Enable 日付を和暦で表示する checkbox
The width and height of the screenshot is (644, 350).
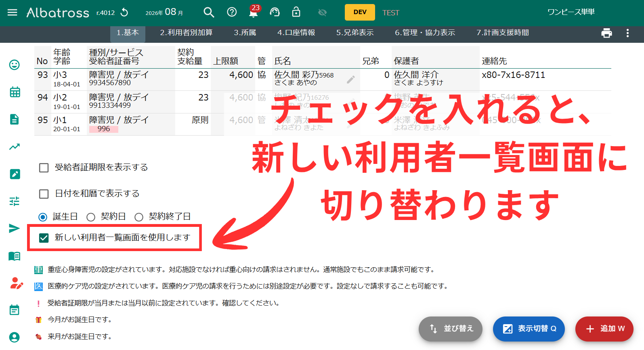point(44,194)
